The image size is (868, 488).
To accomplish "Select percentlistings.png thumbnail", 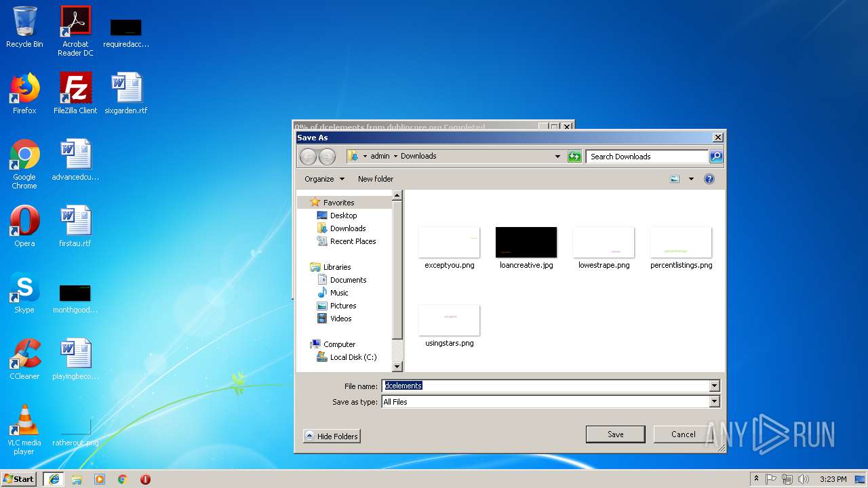I will coord(681,248).
